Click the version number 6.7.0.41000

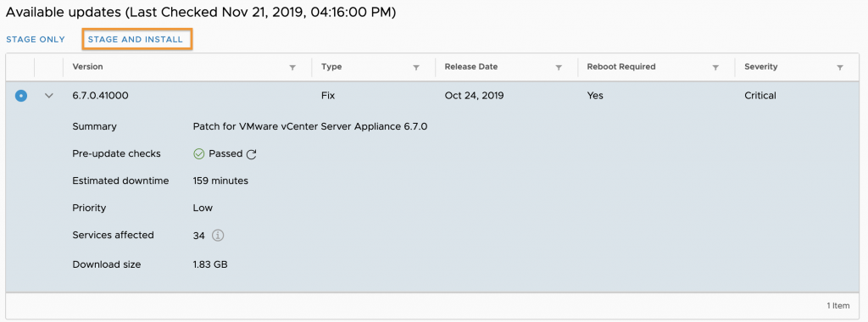click(x=100, y=96)
